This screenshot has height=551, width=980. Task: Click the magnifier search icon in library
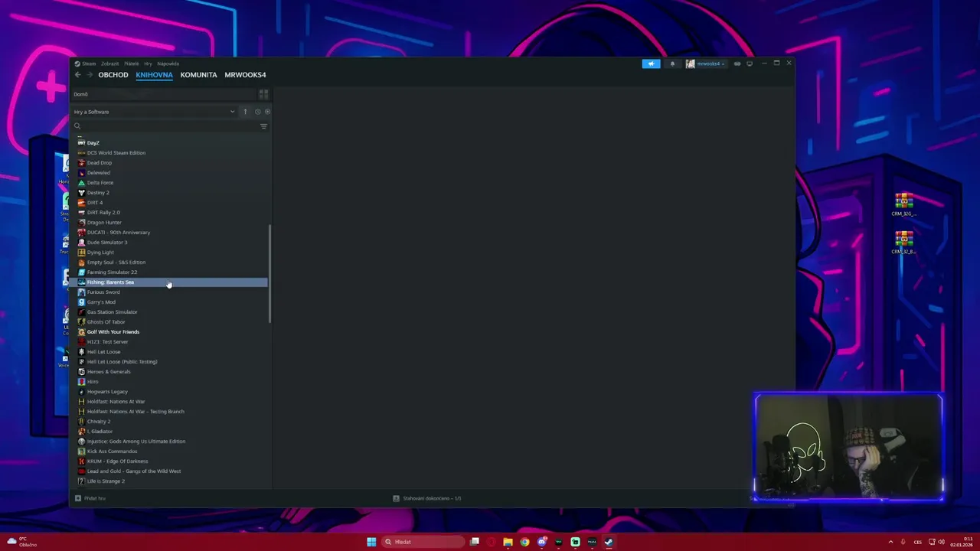77,126
